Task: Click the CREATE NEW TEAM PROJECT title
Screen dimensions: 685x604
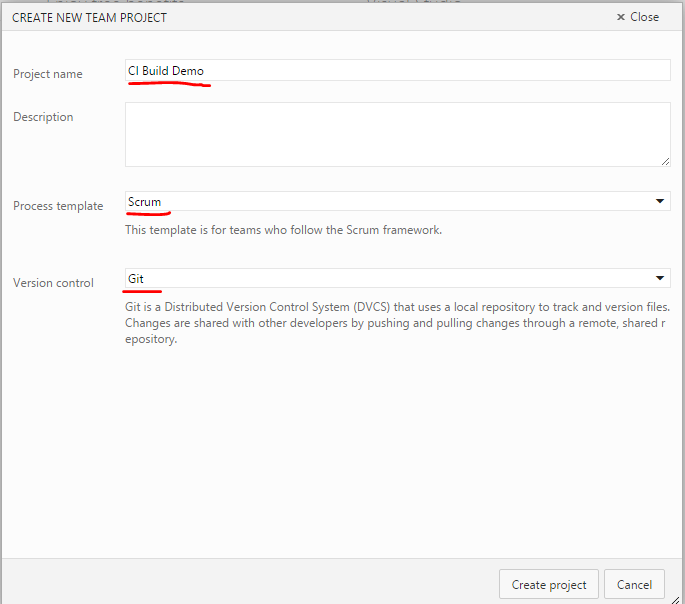Action: (x=89, y=18)
